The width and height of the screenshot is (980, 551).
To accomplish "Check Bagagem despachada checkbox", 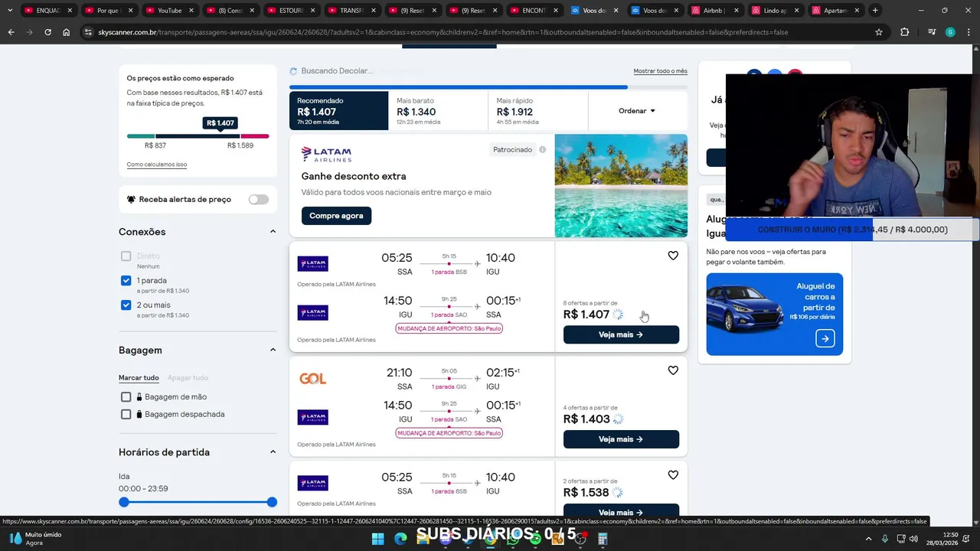I will (x=126, y=414).
